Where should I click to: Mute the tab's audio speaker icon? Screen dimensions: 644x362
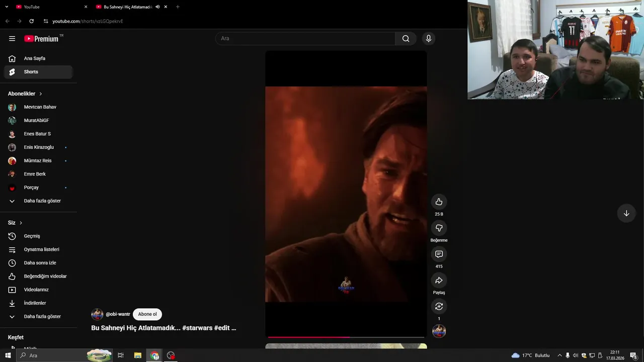(x=157, y=7)
